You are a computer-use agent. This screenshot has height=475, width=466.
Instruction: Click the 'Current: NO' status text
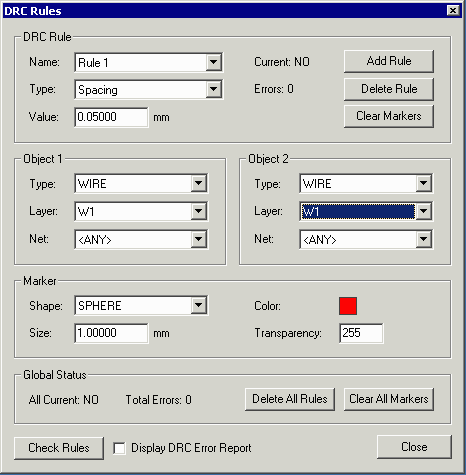282,62
